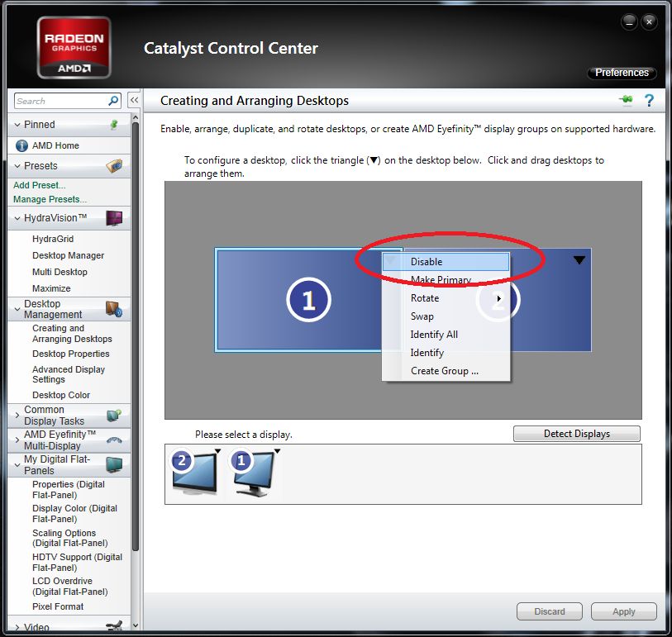Choose Identify All in context menu
672x637 pixels.
[x=446, y=335]
